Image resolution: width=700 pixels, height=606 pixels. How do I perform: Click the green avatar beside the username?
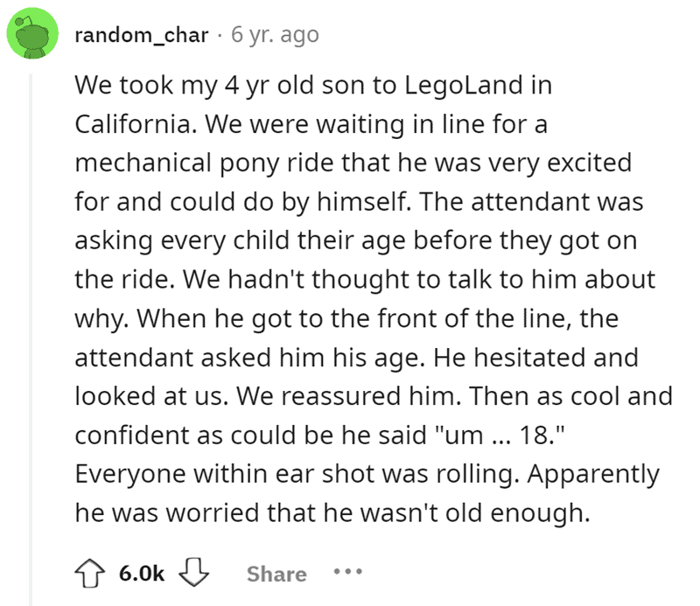pyautogui.click(x=31, y=35)
